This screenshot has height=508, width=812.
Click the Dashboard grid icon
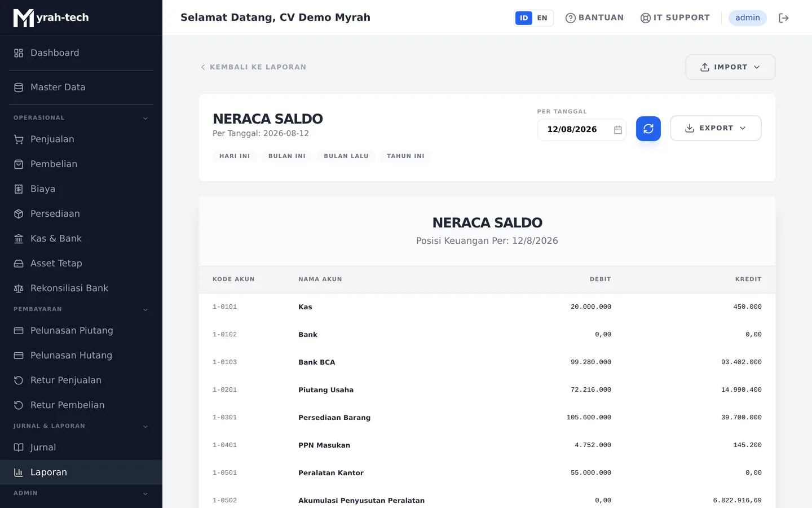click(x=19, y=53)
